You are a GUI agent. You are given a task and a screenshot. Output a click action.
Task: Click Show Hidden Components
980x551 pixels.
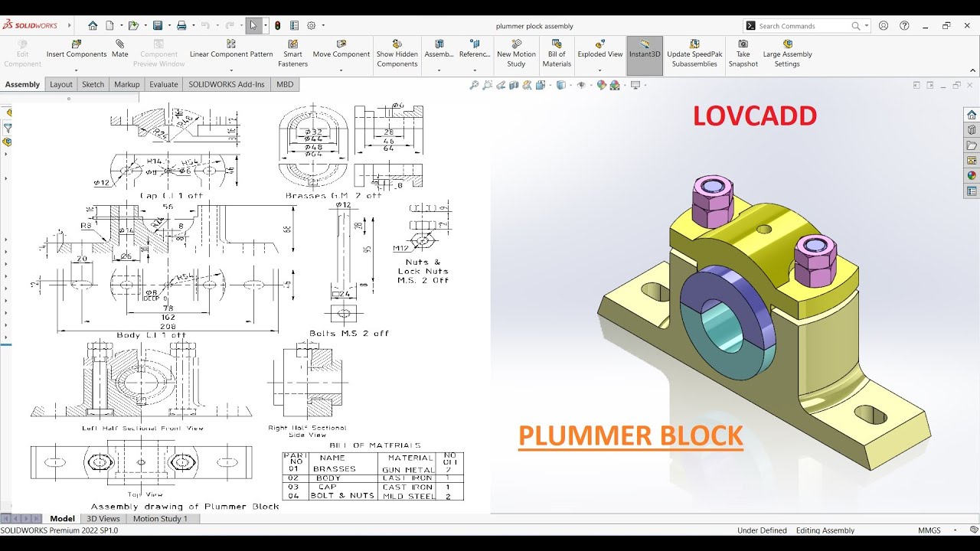coord(397,54)
